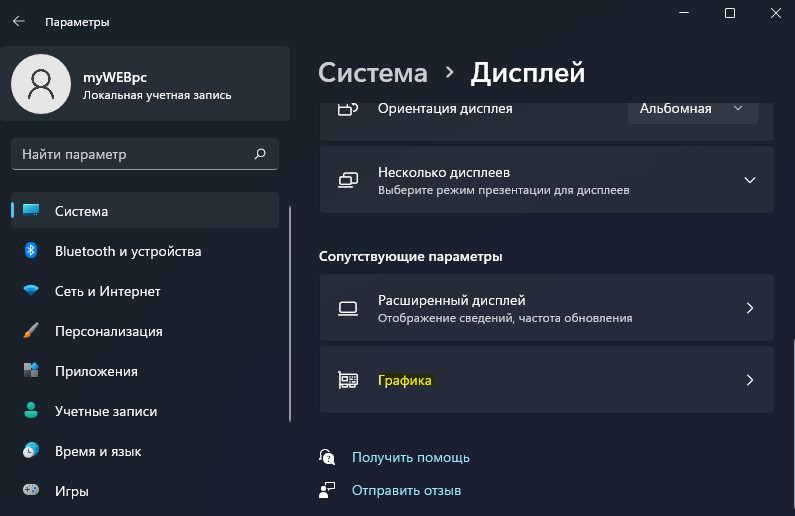The height and width of the screenshot is (516, 795).
Task: Click the myWEBpc account name
Action: pyautogui.click(x=115, y=77)
